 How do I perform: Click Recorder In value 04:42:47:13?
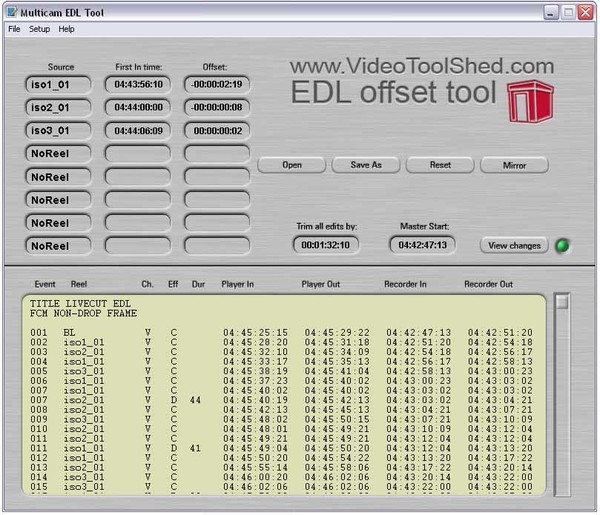(x=419, y=332)
